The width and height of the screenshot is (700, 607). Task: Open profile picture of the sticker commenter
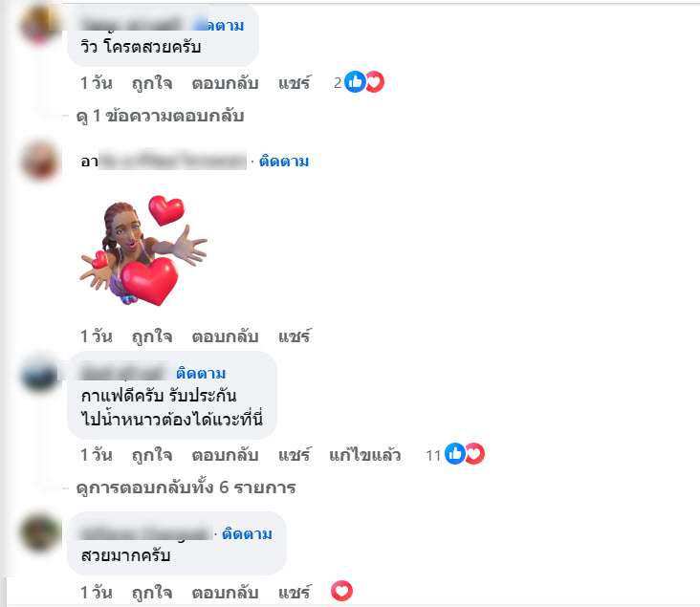click(x=40, y=161)
